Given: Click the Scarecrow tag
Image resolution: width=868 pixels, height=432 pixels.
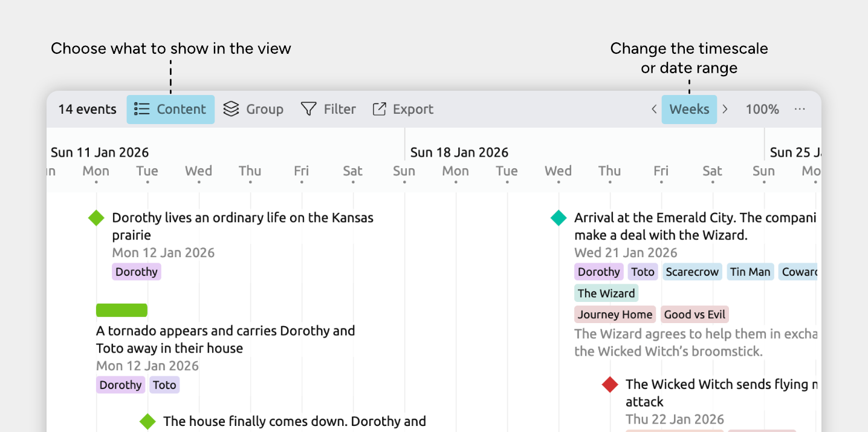Looking at the screenshot, I should [x=692, y=272].
